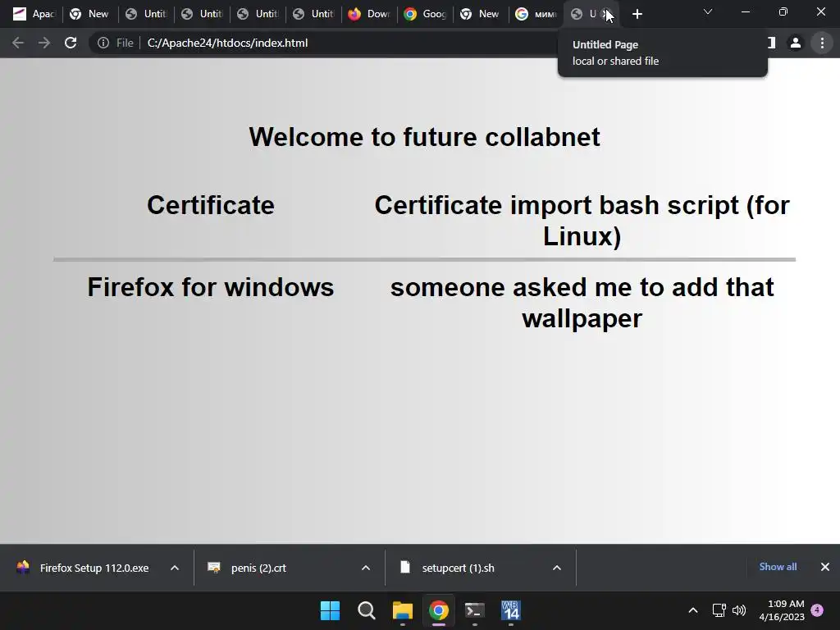Open a new tab with the plus button
This screenshot has width=840, height=630.
pyautogui.click(x=637, y=14)
